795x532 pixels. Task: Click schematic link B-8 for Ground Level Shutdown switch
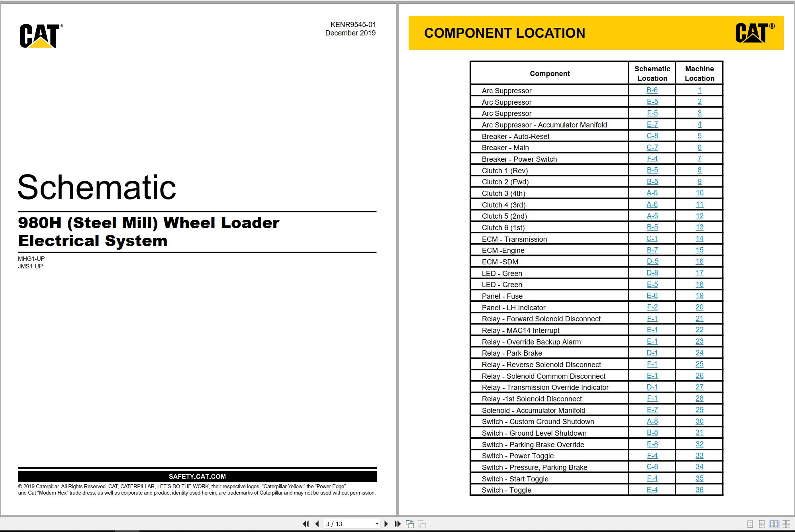tap(652, 432)
